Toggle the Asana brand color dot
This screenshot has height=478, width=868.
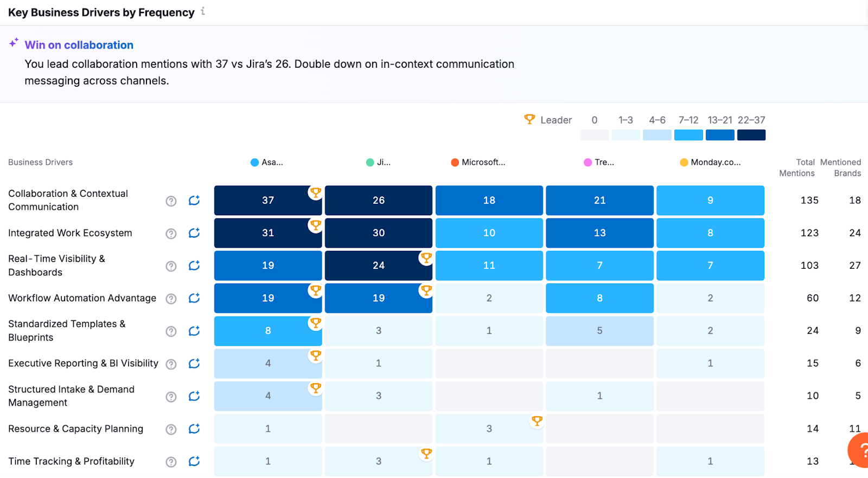click(x=253, y=162)
